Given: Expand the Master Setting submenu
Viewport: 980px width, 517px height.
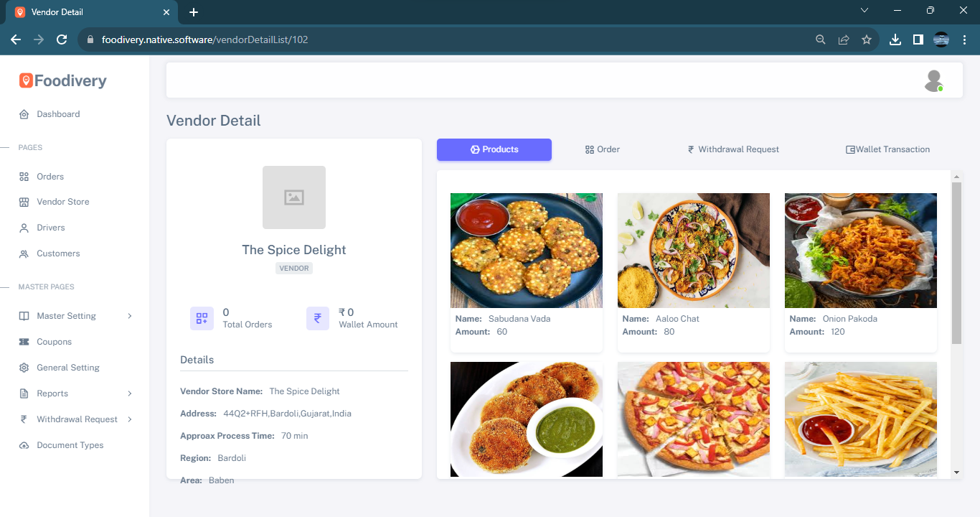Looking at the screenshot, I should point(130,316).
